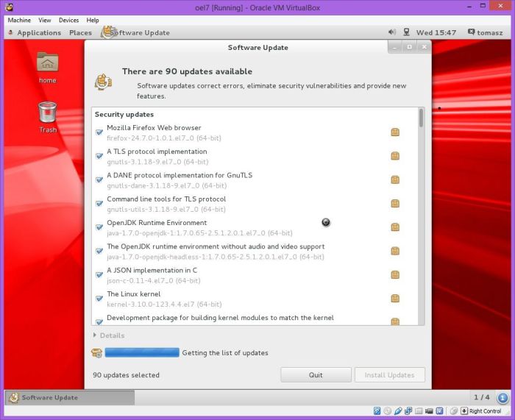
Task: Click the network icon in top panel
Action: (x=405, y=32)
